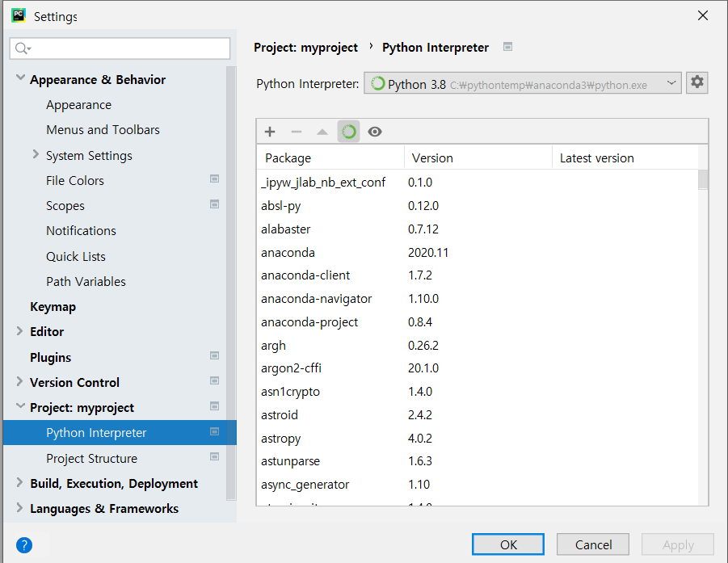Click the Project: myproject breadcrumb
728x563 pixels.
pyautogui.click(x=305, y=48)
